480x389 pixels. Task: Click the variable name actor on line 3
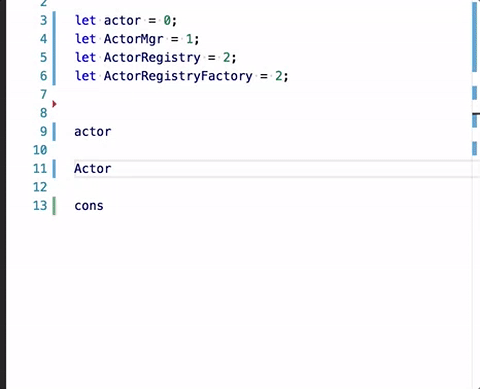[x=122, y=21]
